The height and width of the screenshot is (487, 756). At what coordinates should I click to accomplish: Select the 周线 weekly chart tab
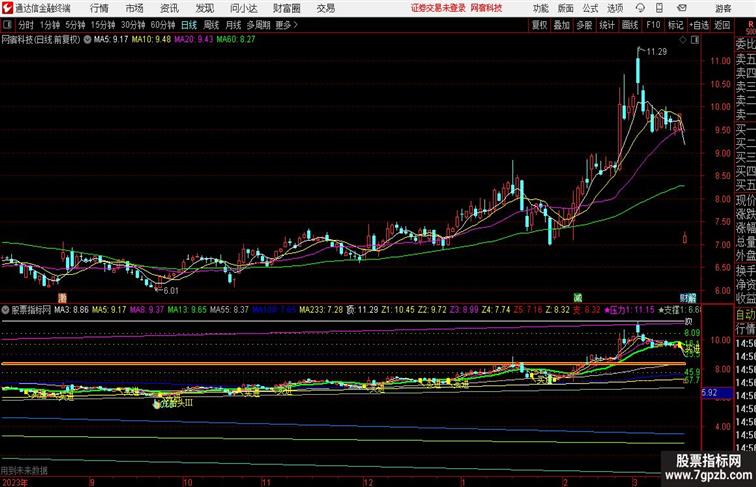pos(211,25)
